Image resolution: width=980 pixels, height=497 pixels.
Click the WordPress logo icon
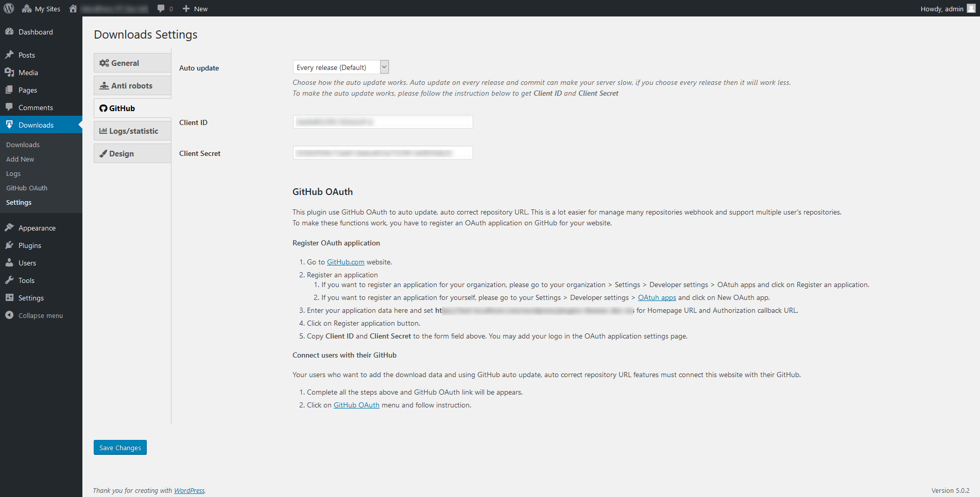tap(9, 8)
